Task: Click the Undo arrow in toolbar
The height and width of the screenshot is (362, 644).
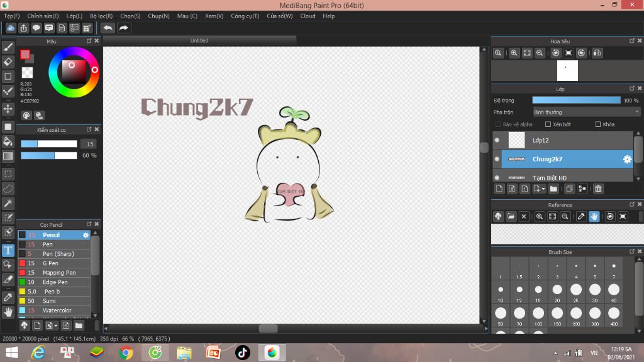Action: pos(108,28)
